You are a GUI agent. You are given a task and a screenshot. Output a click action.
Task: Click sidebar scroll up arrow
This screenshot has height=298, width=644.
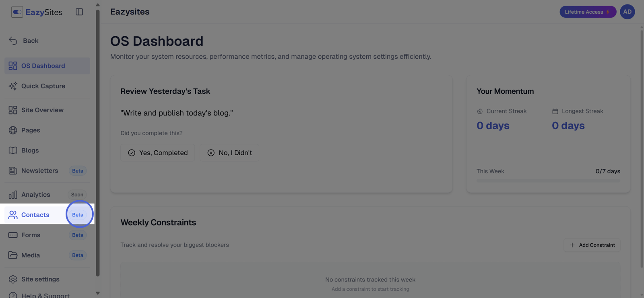(97, 5)
